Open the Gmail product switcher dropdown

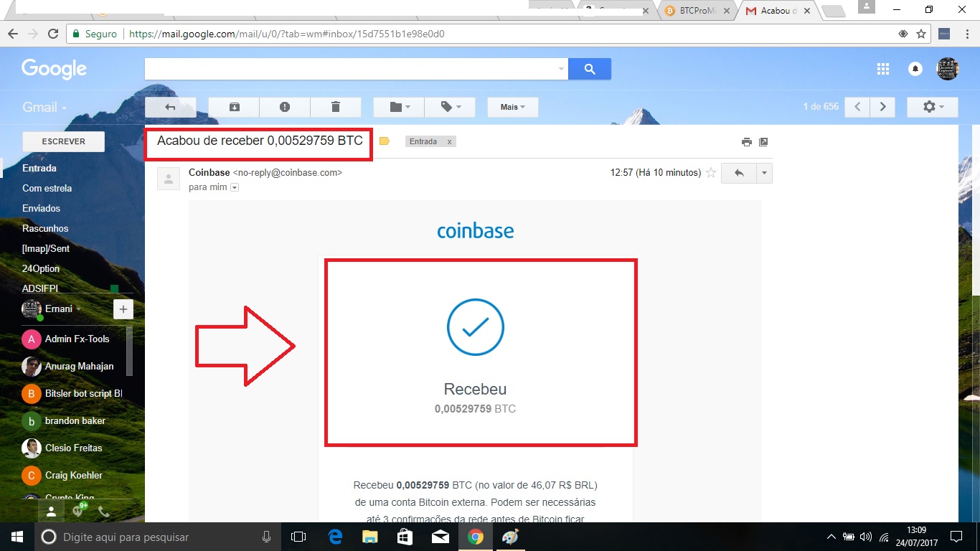(44, 107)
